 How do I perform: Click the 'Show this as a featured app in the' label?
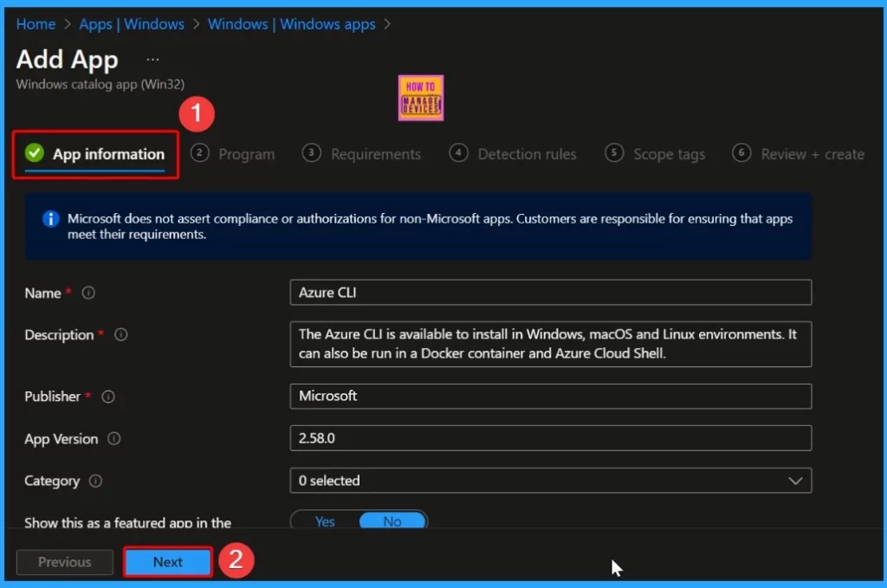point(128,522)
